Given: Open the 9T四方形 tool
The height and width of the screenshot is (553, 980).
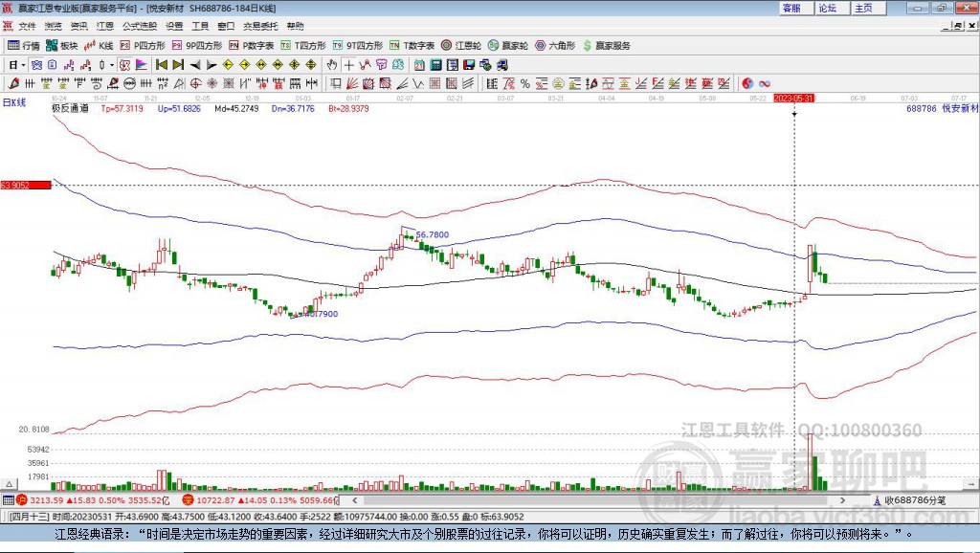Looking at the screenshot, I should point(358,46).
